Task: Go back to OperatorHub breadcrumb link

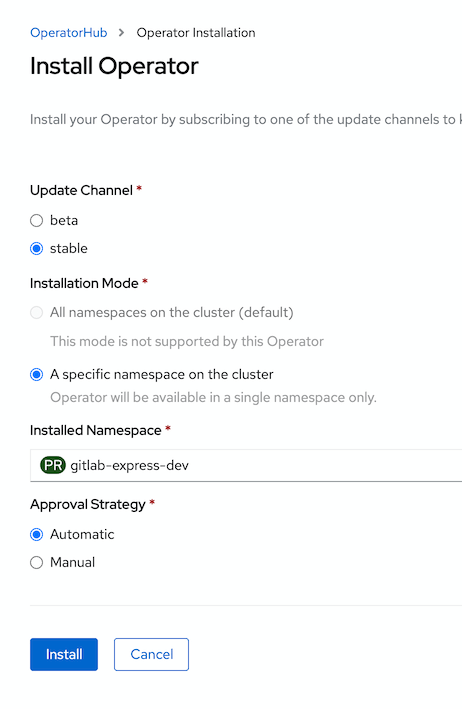Action: (69, 33)
